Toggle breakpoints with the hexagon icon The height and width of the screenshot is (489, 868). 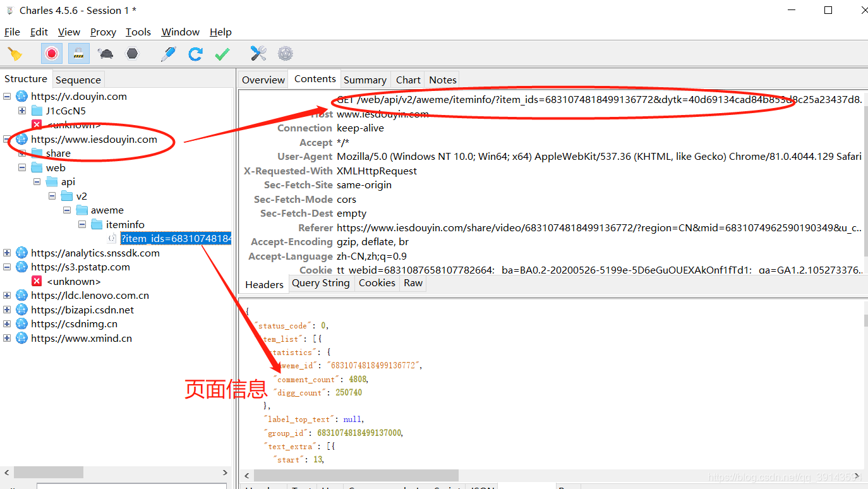pos(132,54)
